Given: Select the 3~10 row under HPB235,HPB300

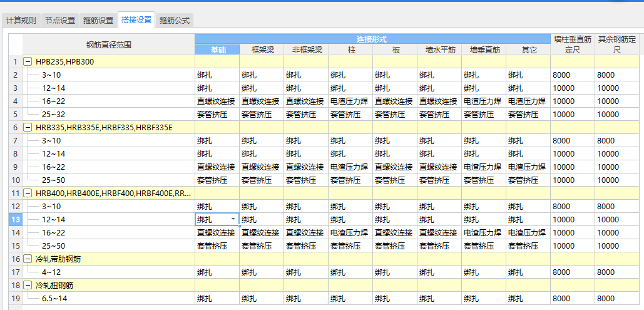Looking at the screenshot, I should [x=108, y=75].
